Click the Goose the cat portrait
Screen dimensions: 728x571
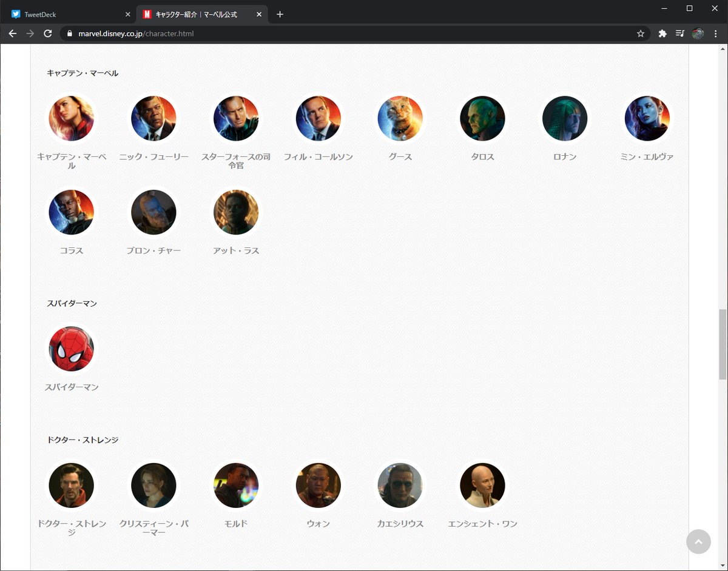coord(400,118)
